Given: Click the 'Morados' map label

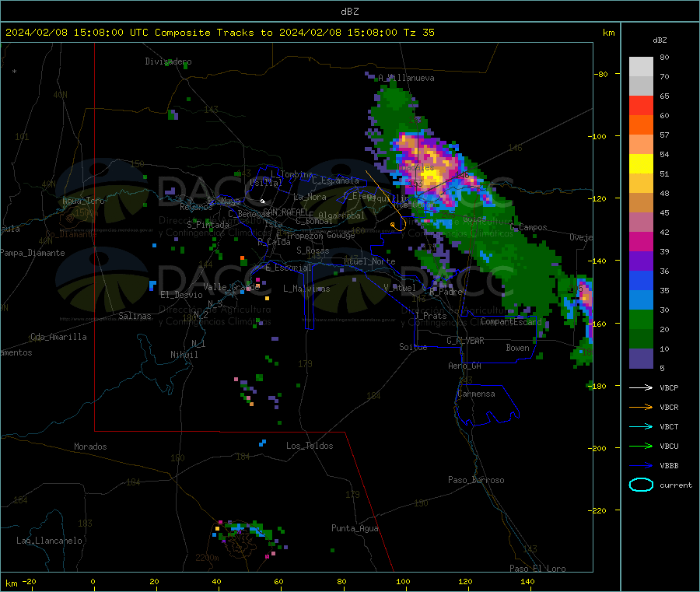Looking at the screenshot, I should [90, 447].
